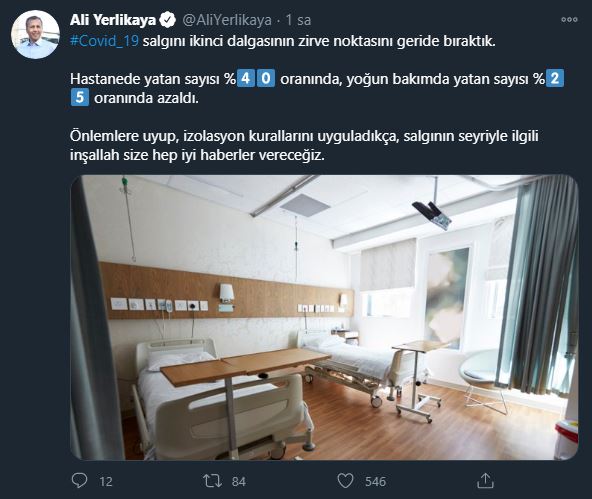Click the reply speech bubble icon
The image size is (592, 499).
click(79, 481)
